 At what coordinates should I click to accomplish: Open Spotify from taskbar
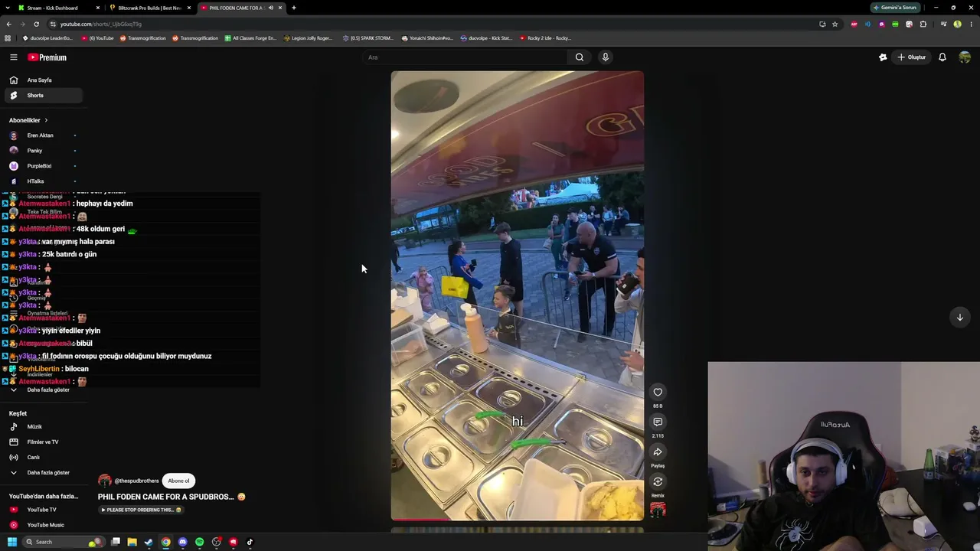tap(199, 542)
